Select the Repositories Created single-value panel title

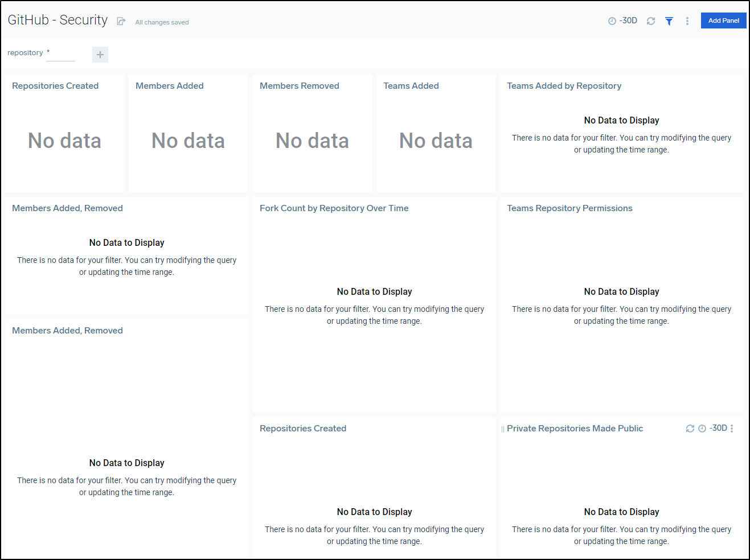pos(55,86)
